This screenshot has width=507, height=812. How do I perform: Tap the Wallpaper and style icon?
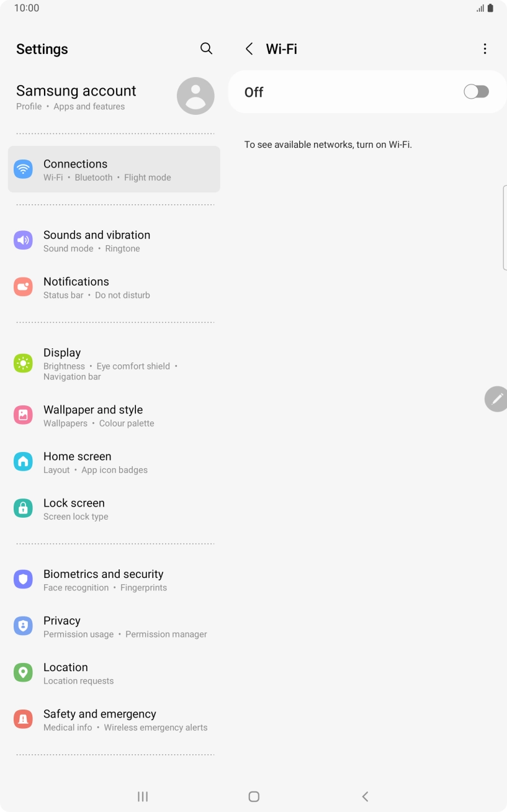(x=23, y=415)
